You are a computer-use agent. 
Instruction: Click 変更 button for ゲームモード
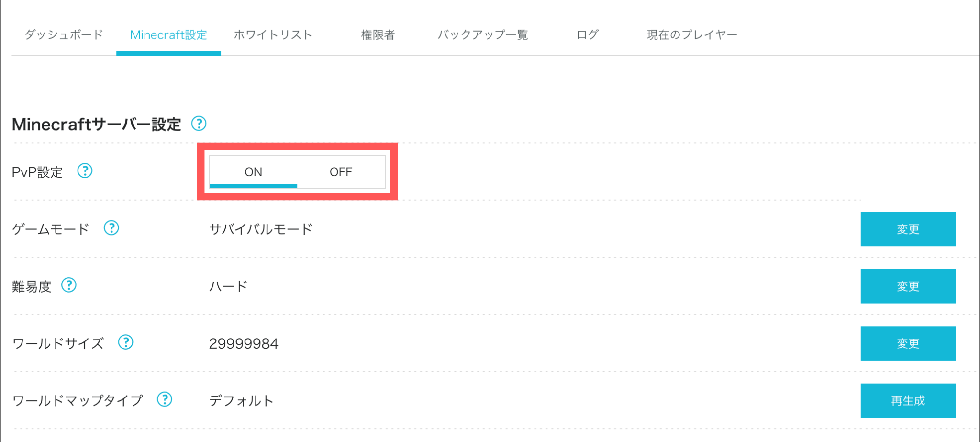point(908,229)
